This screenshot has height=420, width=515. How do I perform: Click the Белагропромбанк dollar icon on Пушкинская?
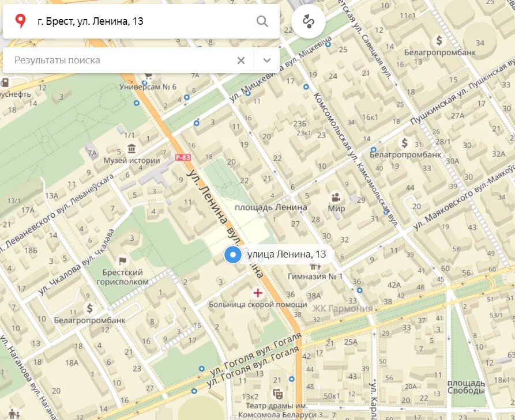click(x=405, y=143)
